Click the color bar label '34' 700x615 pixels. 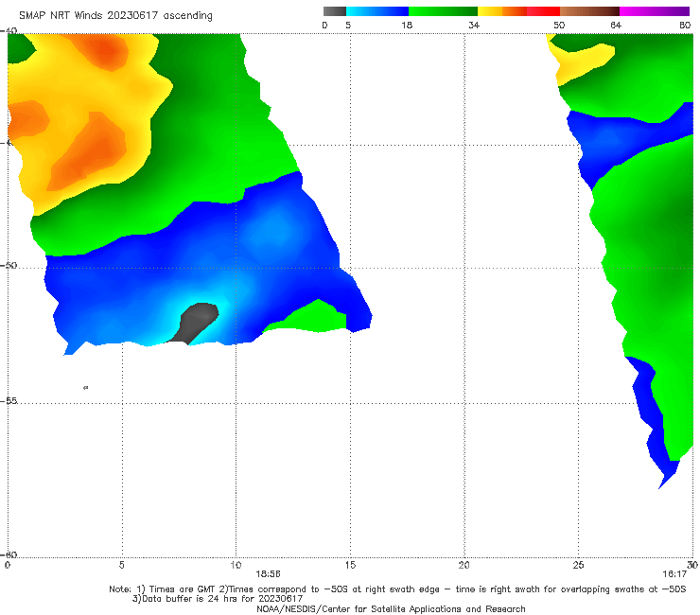click(x=474, y=25)
